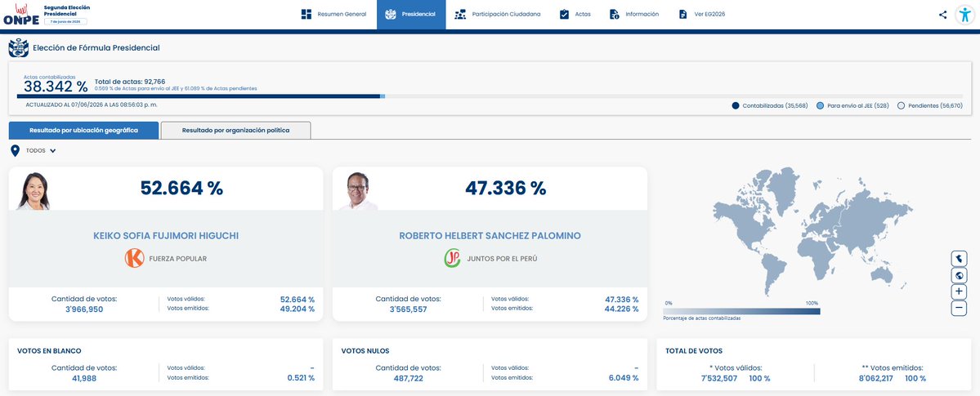Expand the TODOS location dropdown
This screenshot has width=980, height=396.
click(41, 150)
